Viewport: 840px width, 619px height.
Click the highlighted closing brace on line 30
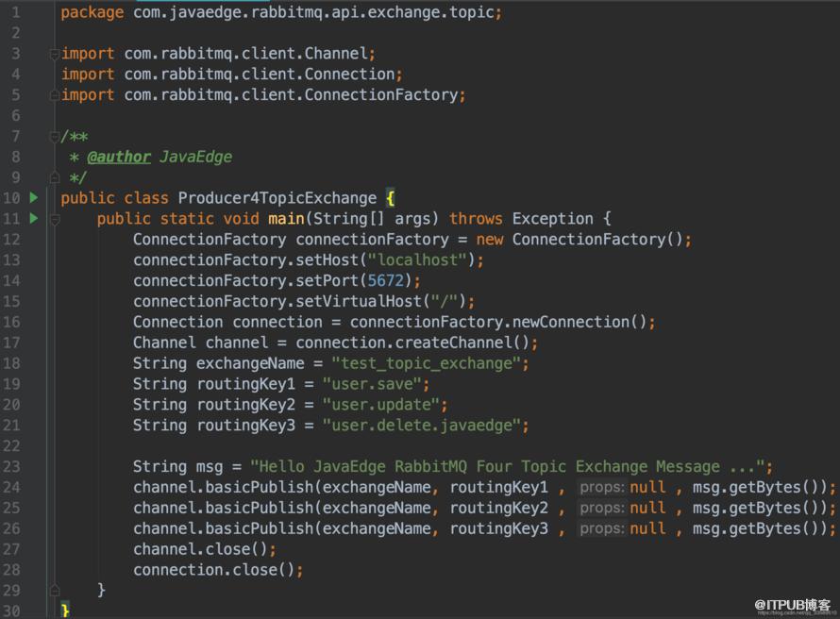tap(65, 611)
